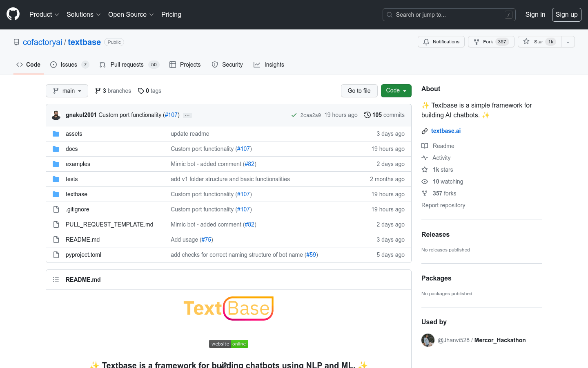Open the update readme commit message

click(x=190, y=134)
